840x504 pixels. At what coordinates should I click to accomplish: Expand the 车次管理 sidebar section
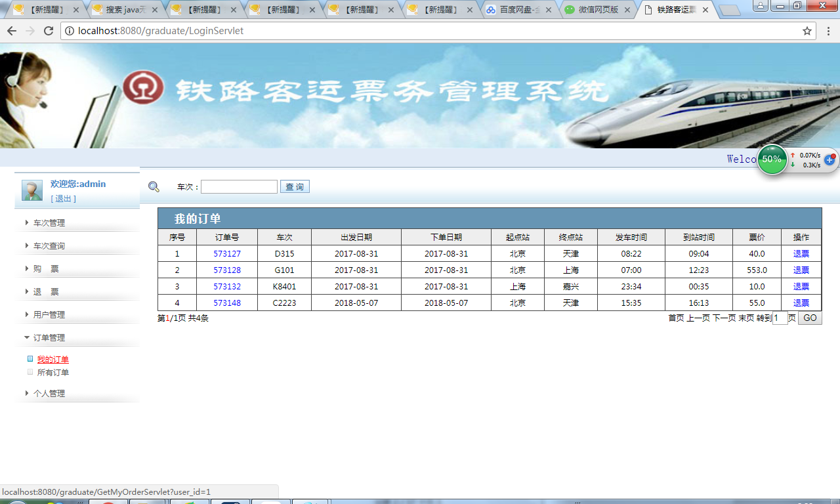point(50,222)
